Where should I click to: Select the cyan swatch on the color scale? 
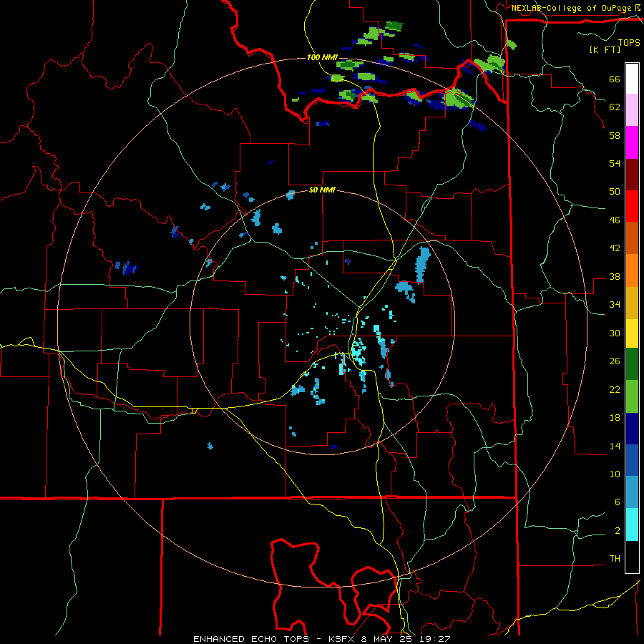(x=632, y=525)
